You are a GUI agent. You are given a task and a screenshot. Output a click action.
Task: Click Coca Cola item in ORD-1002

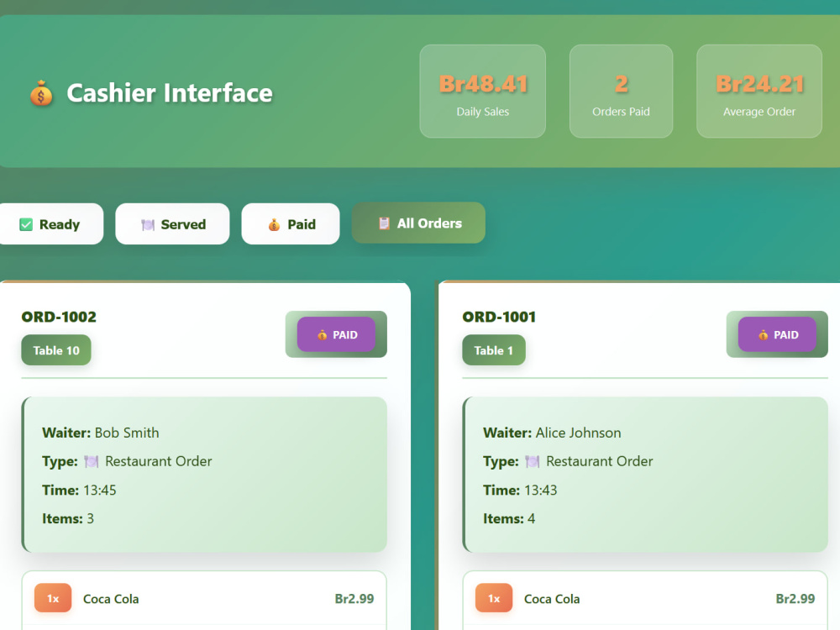coord(111,599)
